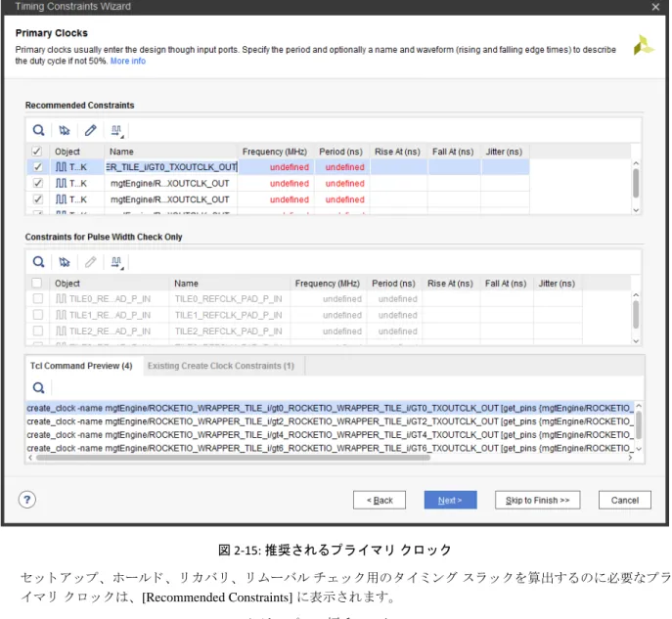Enable the TILE0_REFCLK_PAD_P_IN checkbox
This screenshot has width=672, height=619.
38,298
